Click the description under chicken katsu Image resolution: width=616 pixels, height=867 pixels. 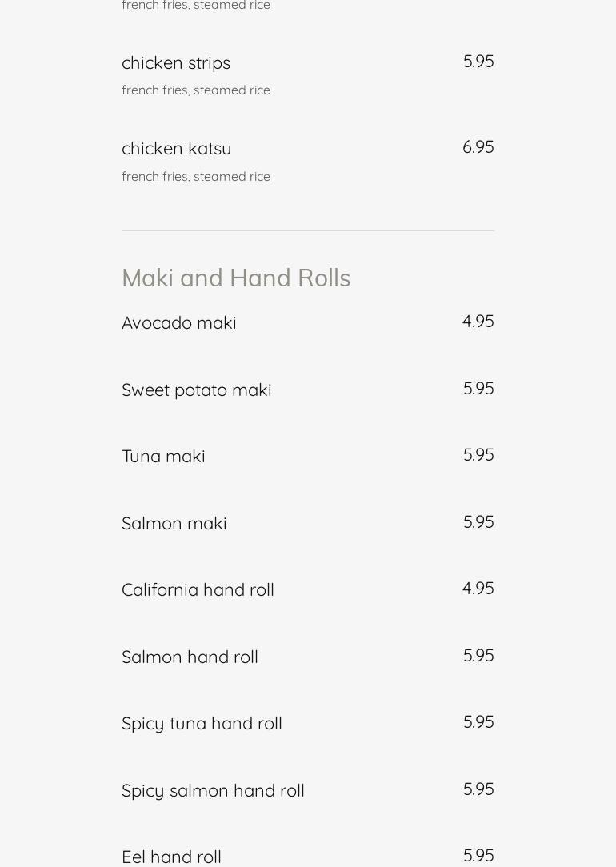[x=196, y=177]
